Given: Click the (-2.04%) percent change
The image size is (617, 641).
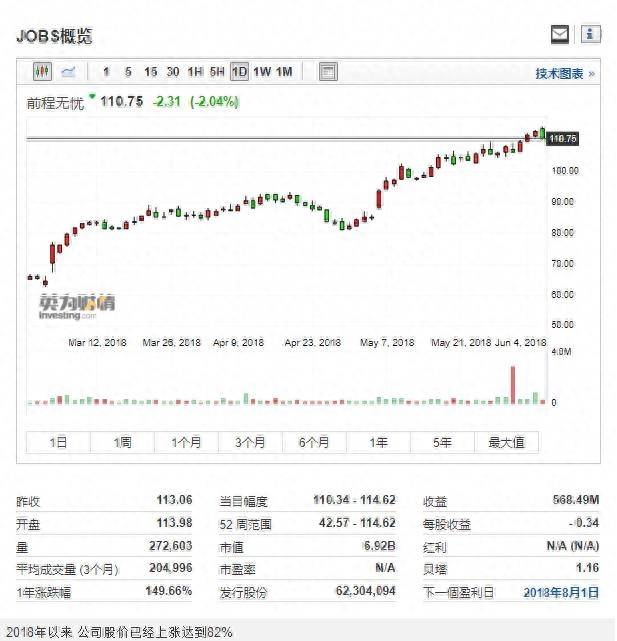Looking at the screenshot, I should point(214,101).
